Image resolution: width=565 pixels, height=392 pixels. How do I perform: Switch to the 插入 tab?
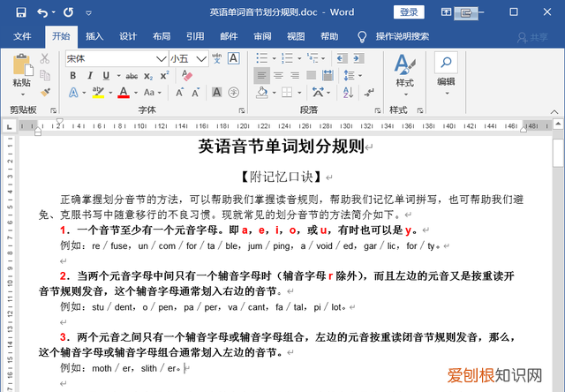(x=94, y=36)
